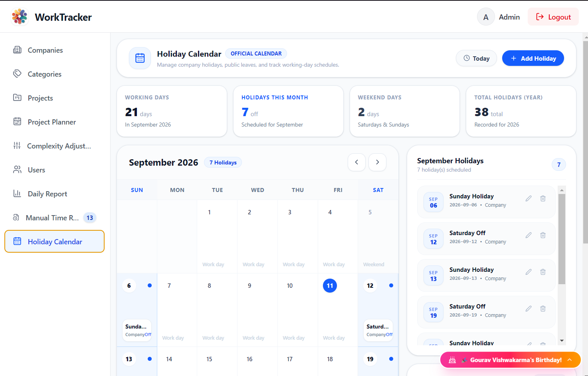Open the Daily Report page
This screenshot has height=376, width=588.
coord(54,194)
